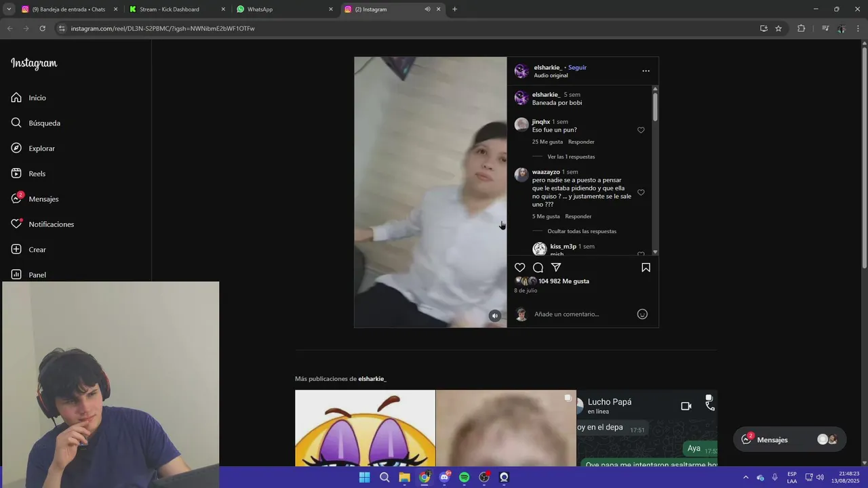
Task: Open the ESP LAA language switcher
Action: point(792,477)
